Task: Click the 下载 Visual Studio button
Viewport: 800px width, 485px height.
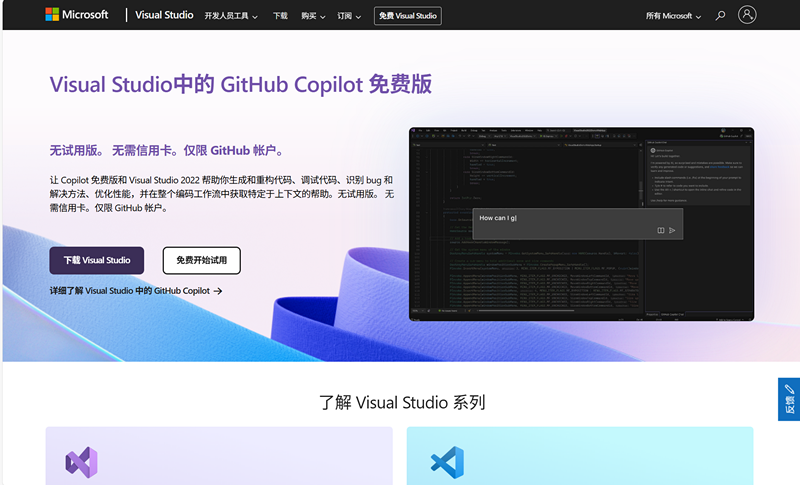Action: pyautogui.click(x=96, y=260)
